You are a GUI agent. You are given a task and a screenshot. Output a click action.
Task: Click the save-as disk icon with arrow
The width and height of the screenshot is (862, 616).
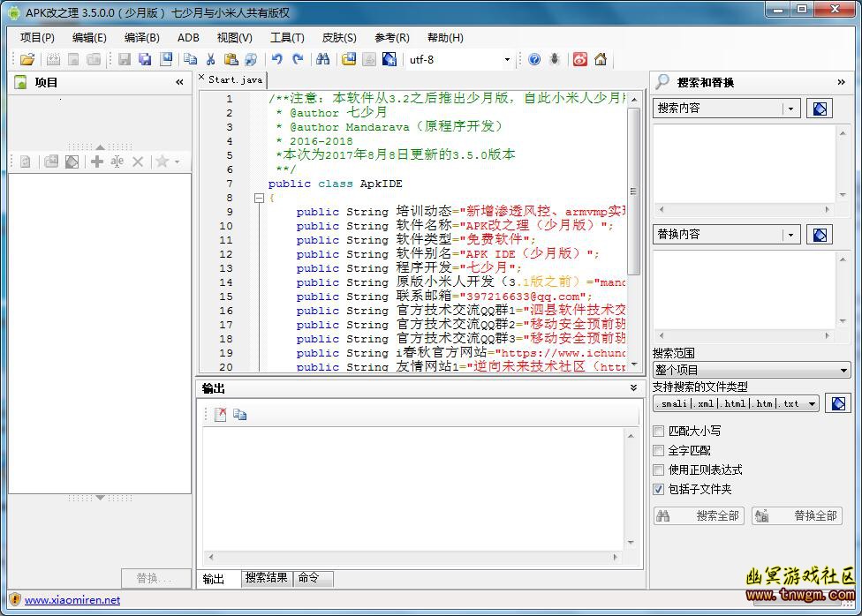pyautogui.click(x=166, y=59)
